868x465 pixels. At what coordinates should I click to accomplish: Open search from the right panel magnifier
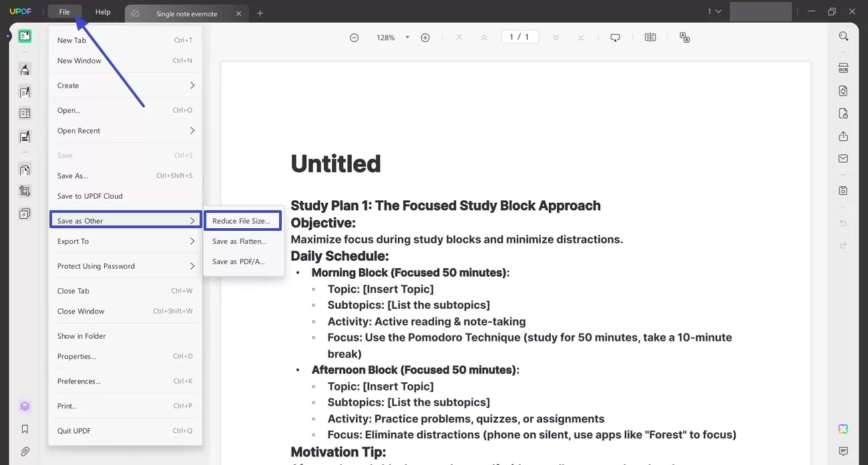click(843, 36)
